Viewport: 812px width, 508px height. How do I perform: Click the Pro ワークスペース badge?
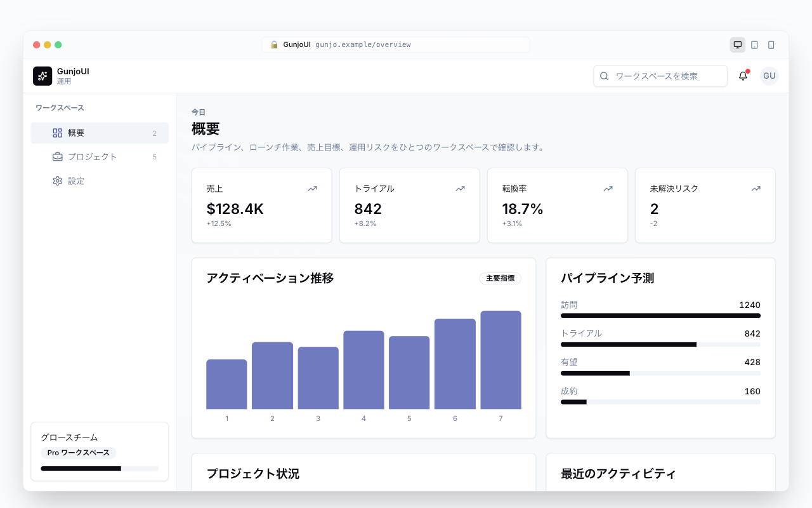[79, 453]
